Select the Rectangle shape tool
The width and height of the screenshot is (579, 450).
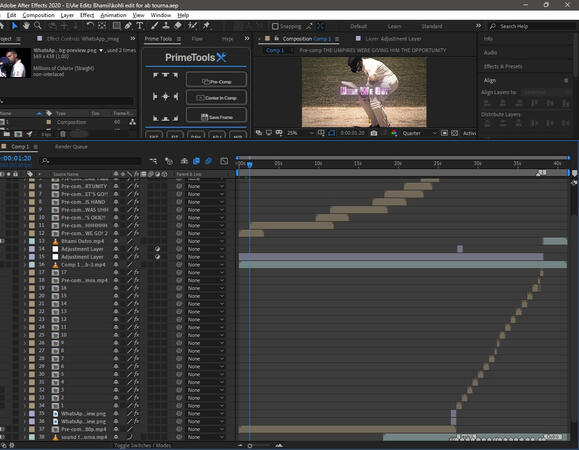pos(116,26)
